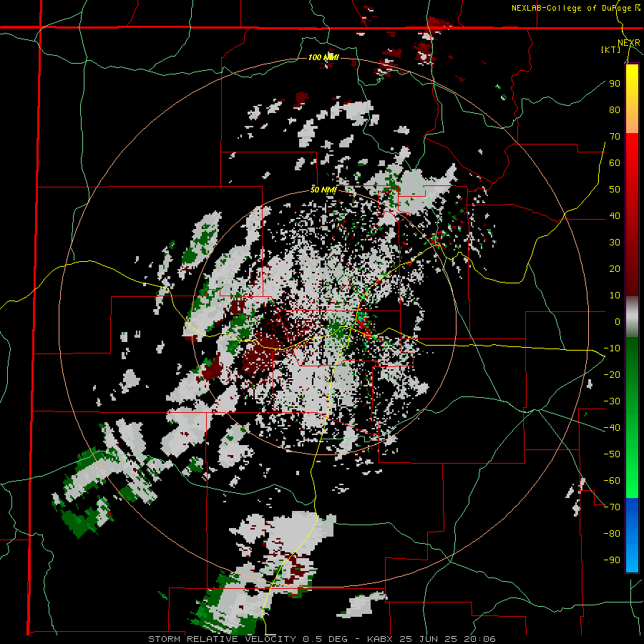Click the 70 knot label on the color scale
Screen dimensions: 644x644
click(615, 137)
